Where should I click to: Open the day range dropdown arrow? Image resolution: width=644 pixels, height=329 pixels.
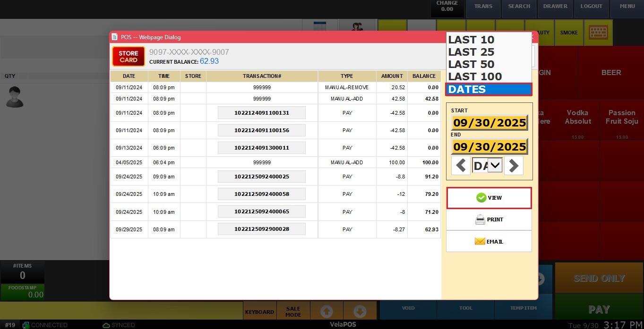click(495, 166)
